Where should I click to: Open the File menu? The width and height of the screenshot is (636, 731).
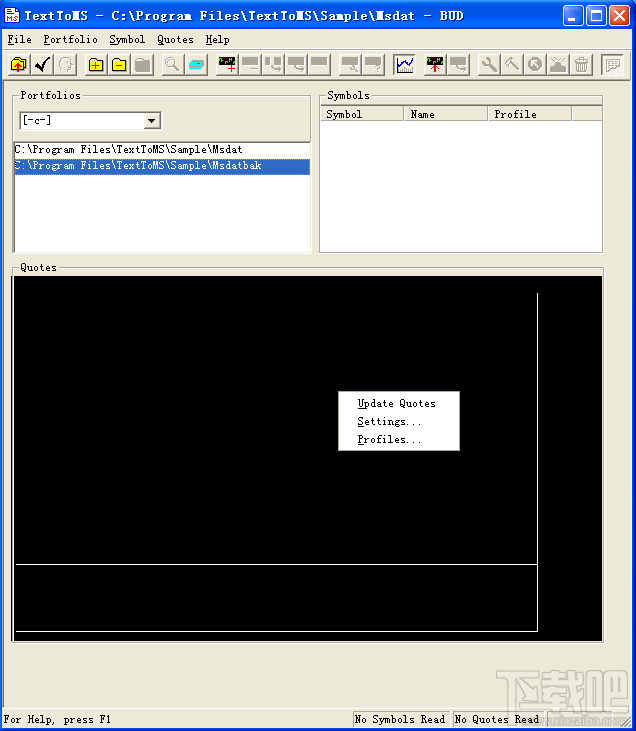(x=20, y=40)
